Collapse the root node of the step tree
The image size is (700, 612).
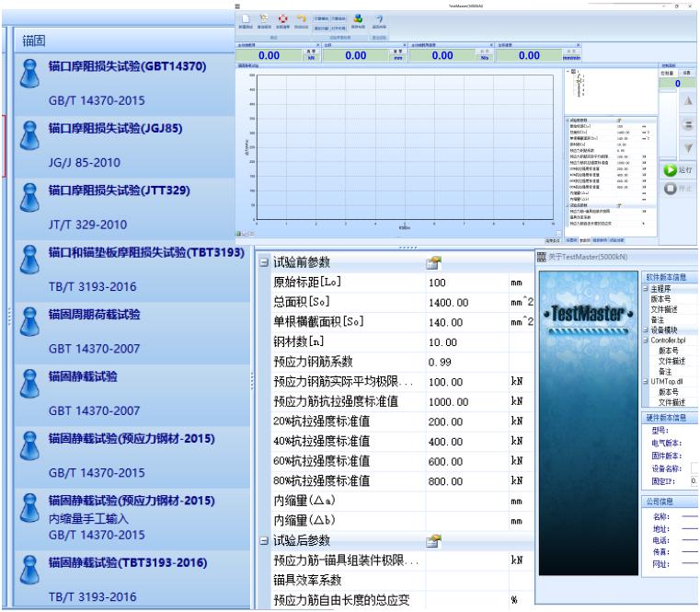(568, 72)
